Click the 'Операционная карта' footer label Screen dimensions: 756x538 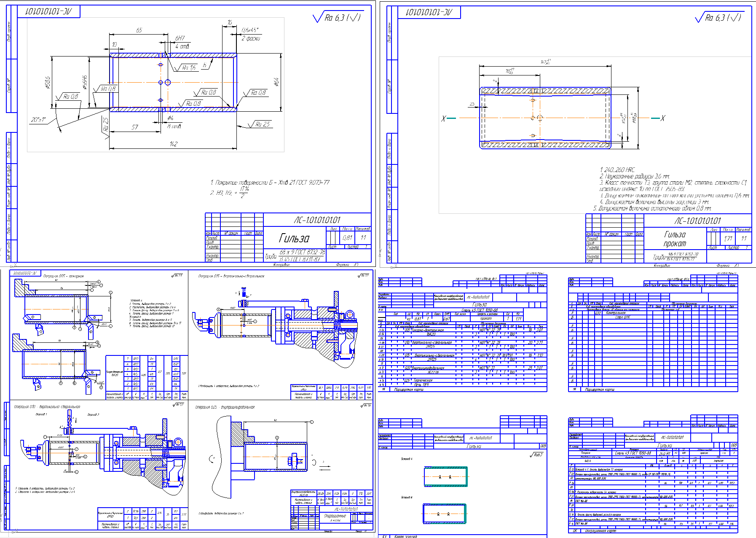tap(601, 531)
